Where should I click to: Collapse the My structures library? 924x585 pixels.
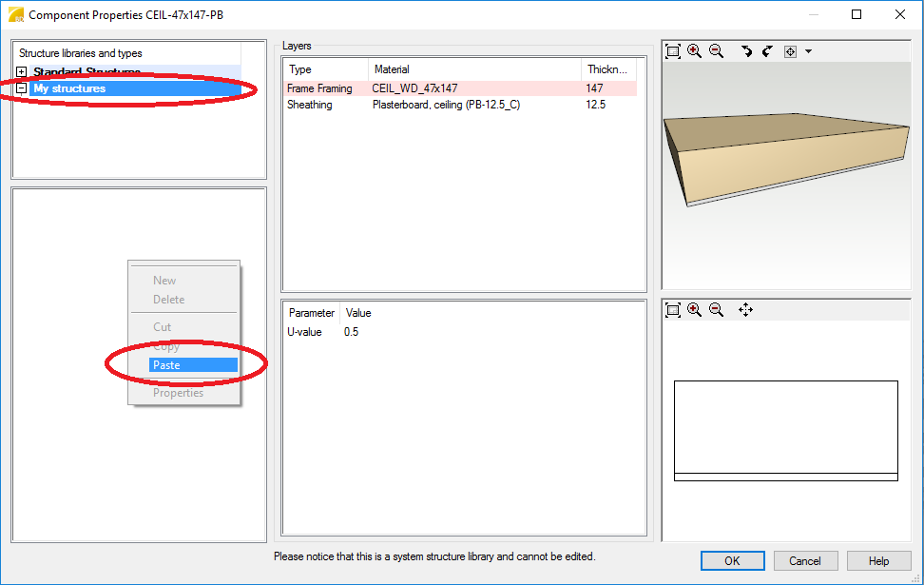(21, 88)
